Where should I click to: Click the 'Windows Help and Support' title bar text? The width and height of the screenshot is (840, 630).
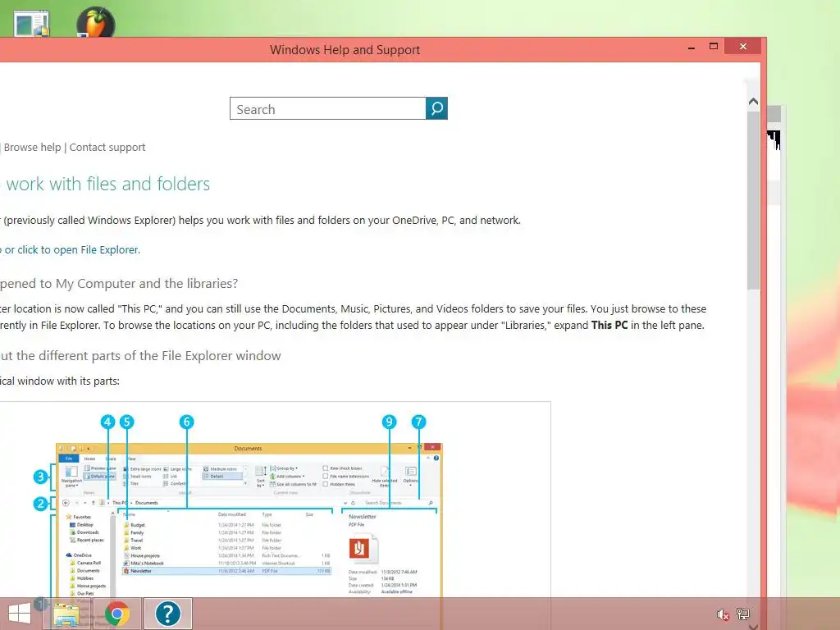pyautogui.click(x=345, y=50)
